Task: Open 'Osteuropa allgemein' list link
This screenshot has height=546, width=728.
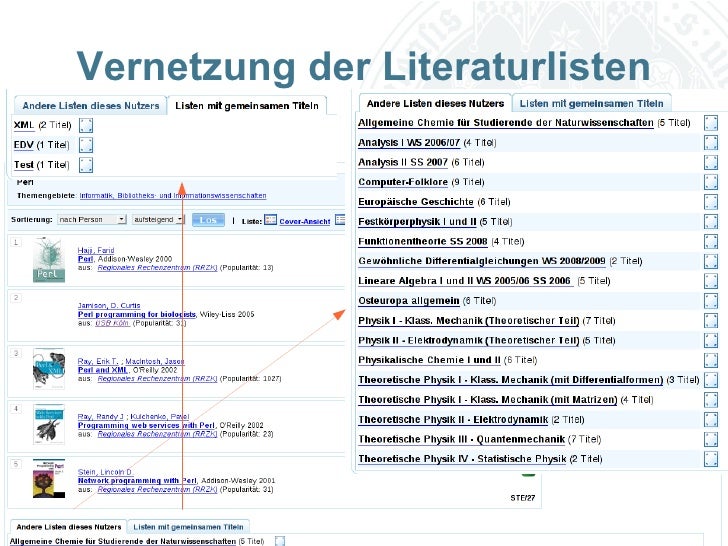Action: 409,301
